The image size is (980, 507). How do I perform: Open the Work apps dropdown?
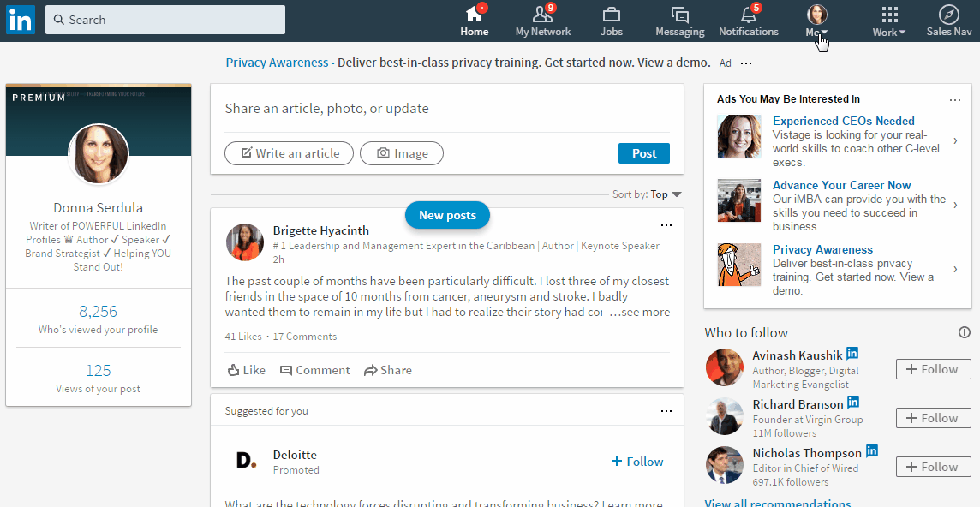889,22
